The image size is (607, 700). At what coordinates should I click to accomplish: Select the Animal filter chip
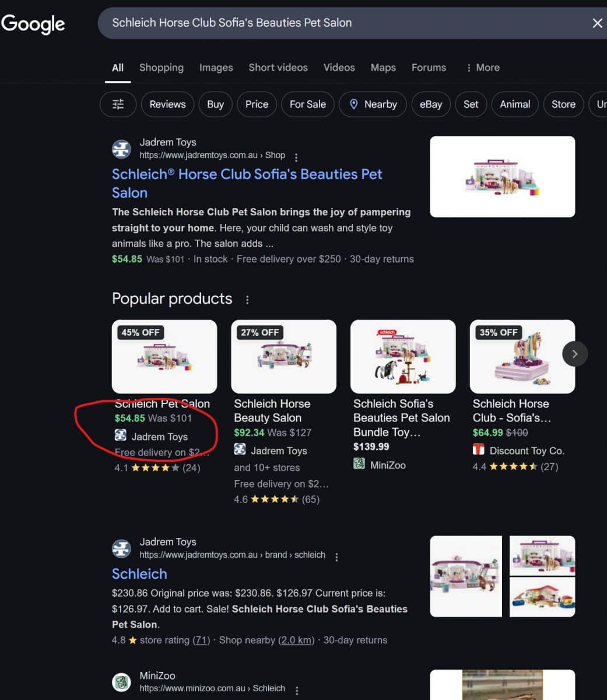click(515, 104)
